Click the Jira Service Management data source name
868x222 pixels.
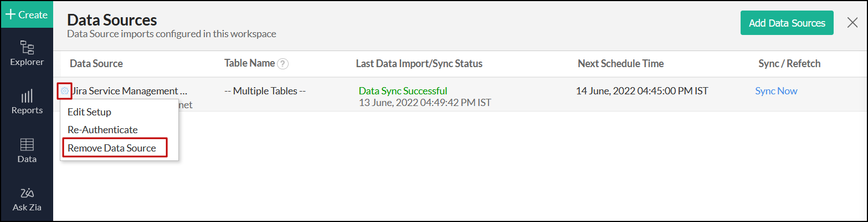[x=130, y=91]
